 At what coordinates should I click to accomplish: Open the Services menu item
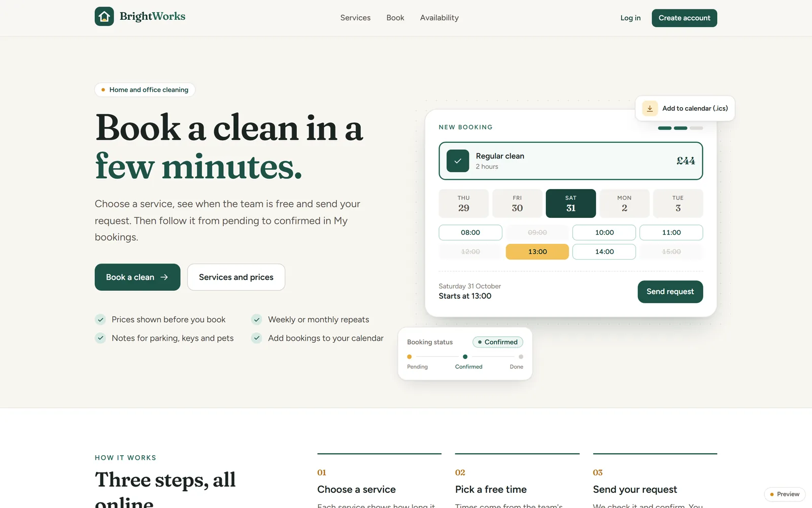(355, 18)
